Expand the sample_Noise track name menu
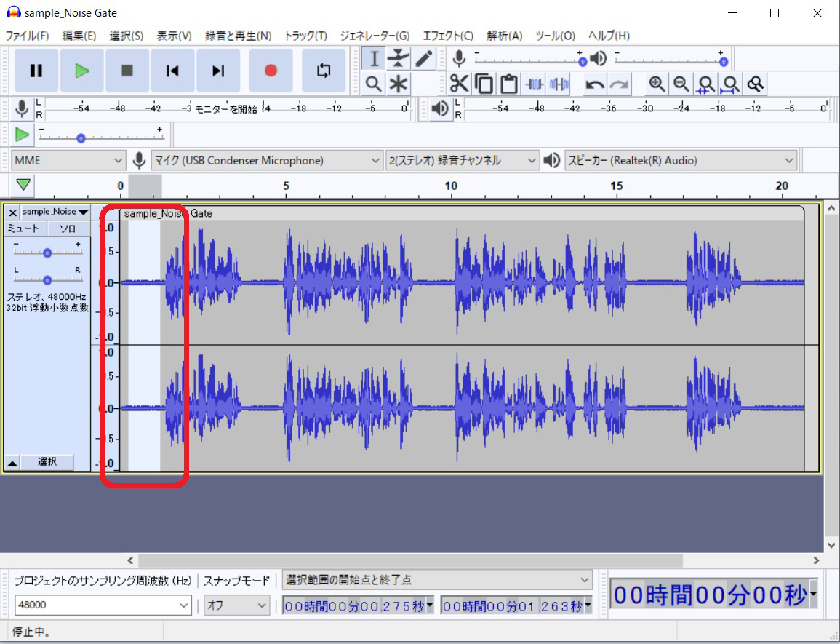Screen dimensions: 840x644 55,212
